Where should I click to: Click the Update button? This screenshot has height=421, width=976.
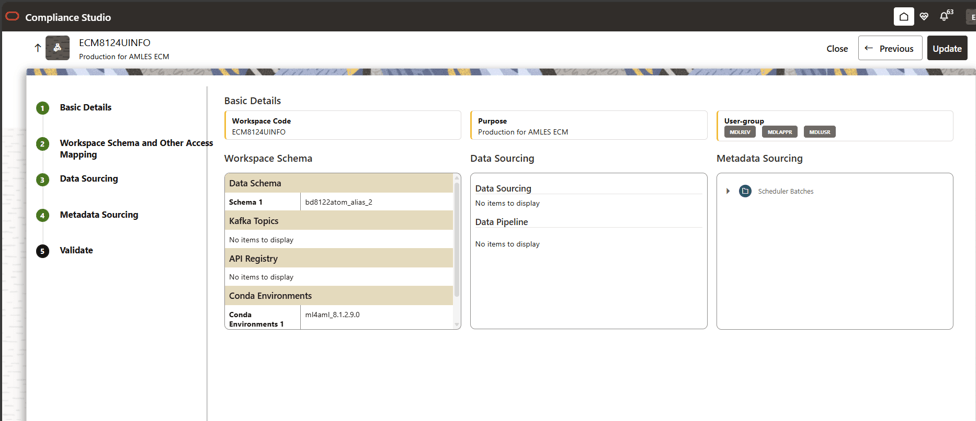(x=947, y=48)
